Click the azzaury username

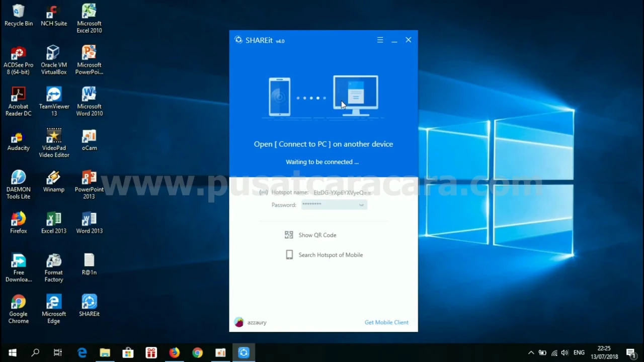[257, 323]
